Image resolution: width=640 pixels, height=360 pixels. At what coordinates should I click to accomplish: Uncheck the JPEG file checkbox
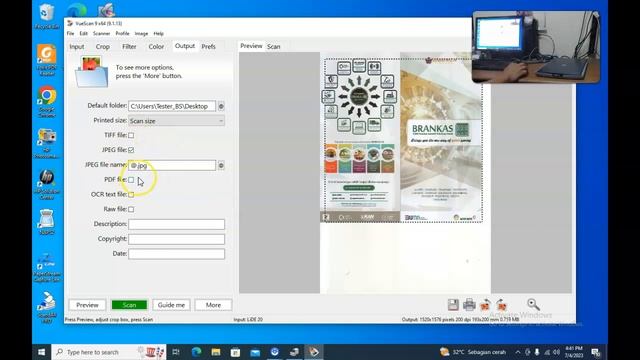(131, 150)
